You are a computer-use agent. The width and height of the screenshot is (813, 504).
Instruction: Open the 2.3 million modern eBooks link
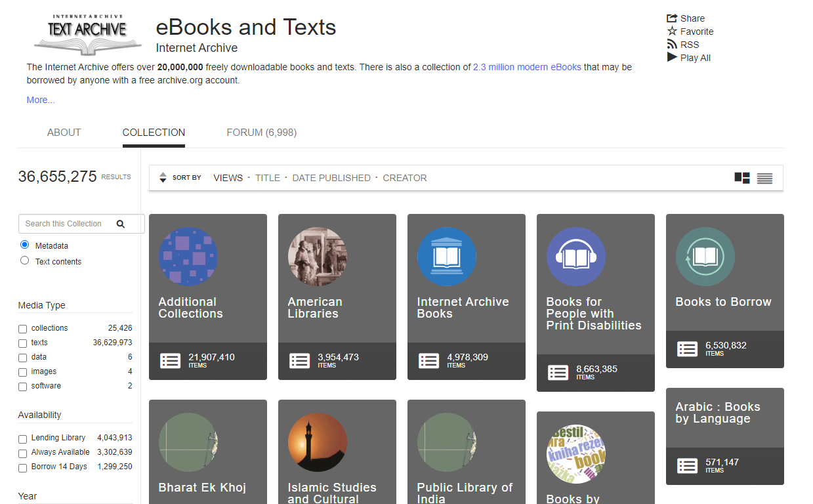tap(526, 67)
